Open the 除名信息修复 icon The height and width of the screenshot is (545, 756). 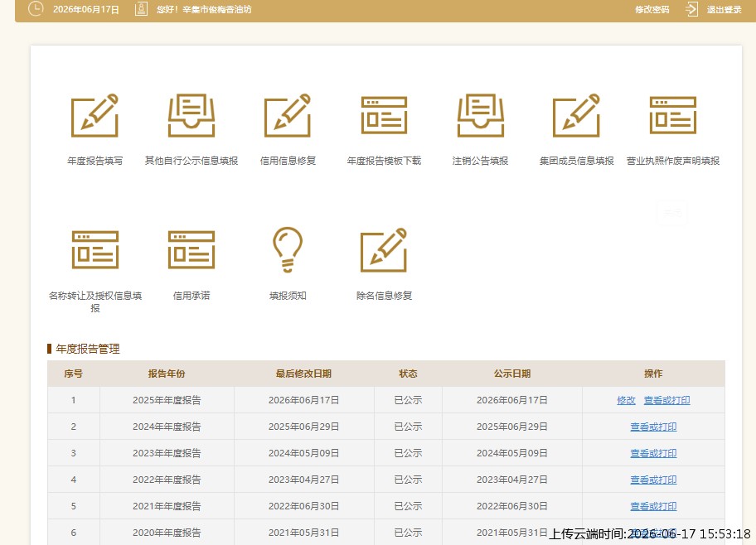pyautogui.click(x=384, y=249)
